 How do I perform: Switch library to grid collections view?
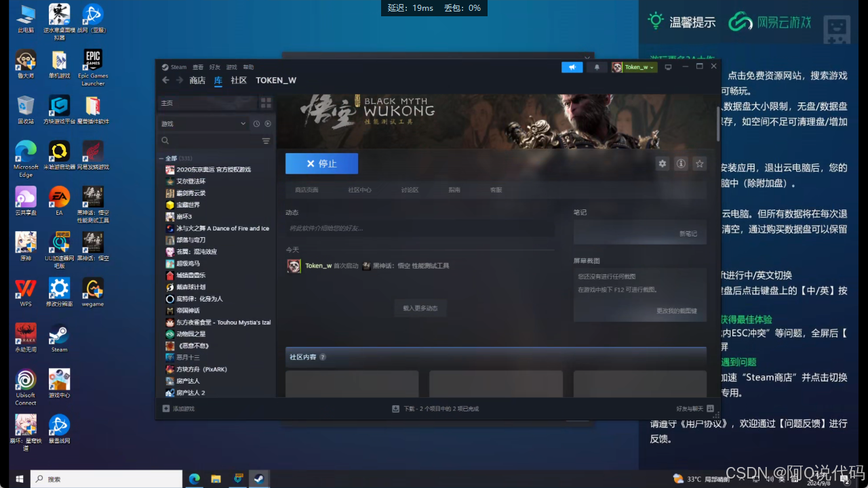coord(266,103)
